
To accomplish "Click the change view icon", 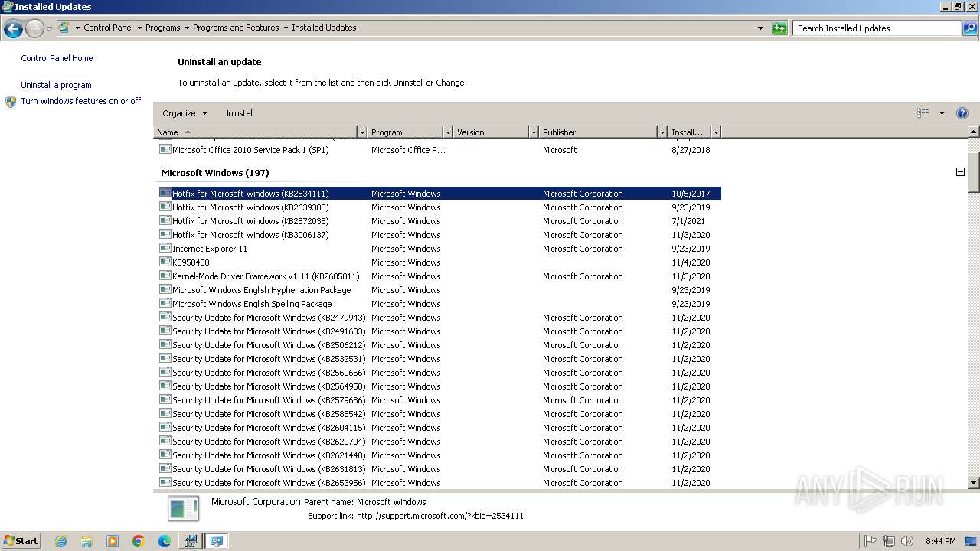I will (923, 113).
